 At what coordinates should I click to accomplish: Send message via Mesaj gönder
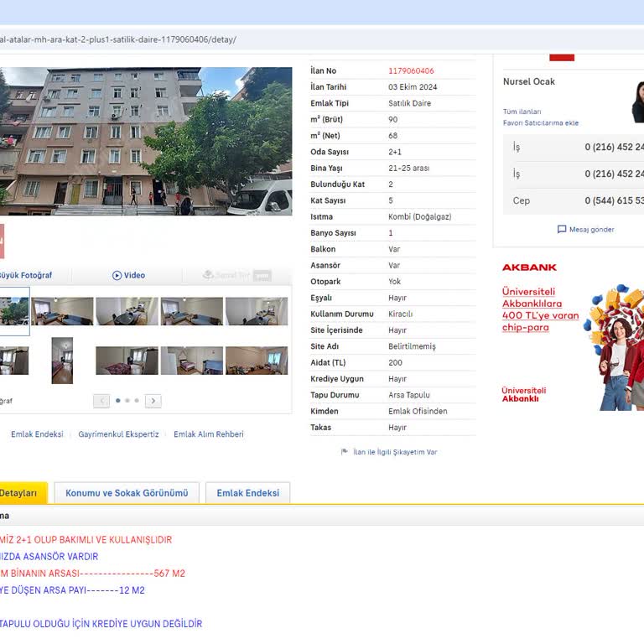[x=591, y=230]
